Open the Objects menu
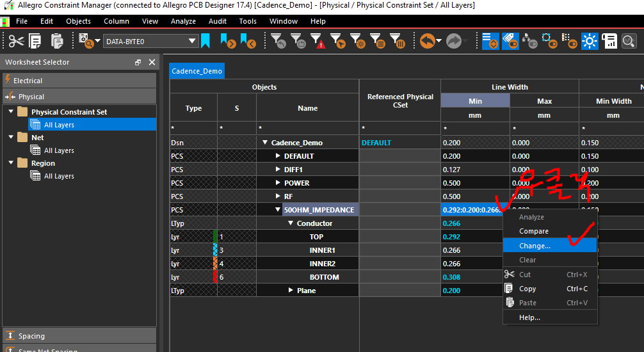The width and height of the screenshot is (644, 352). [79, 21]
